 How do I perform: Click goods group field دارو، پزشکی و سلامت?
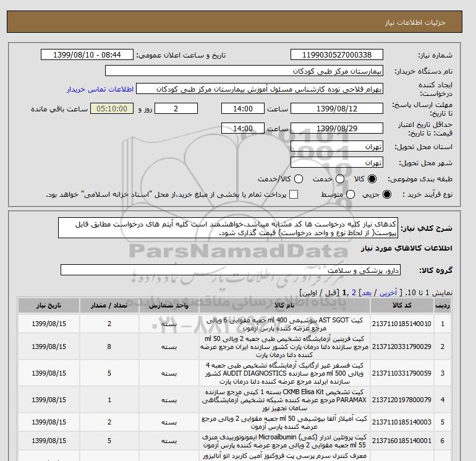click(x=231, y=270)
